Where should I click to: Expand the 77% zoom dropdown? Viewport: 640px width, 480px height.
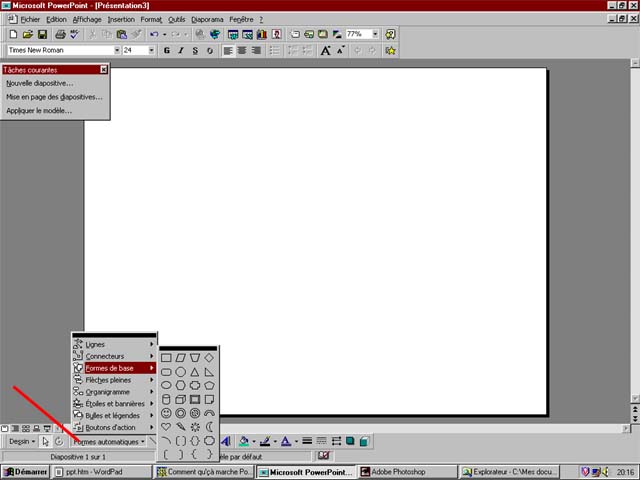375,34
